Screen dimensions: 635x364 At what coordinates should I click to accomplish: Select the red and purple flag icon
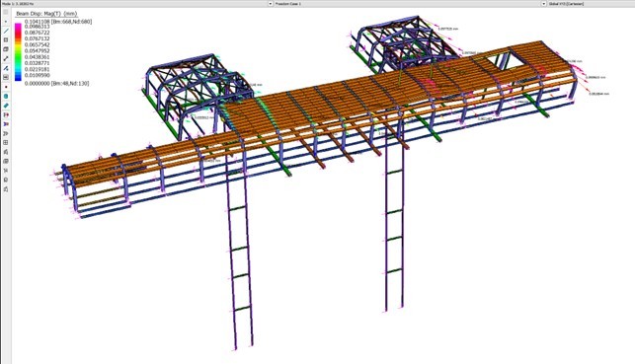tap(6, 114)
